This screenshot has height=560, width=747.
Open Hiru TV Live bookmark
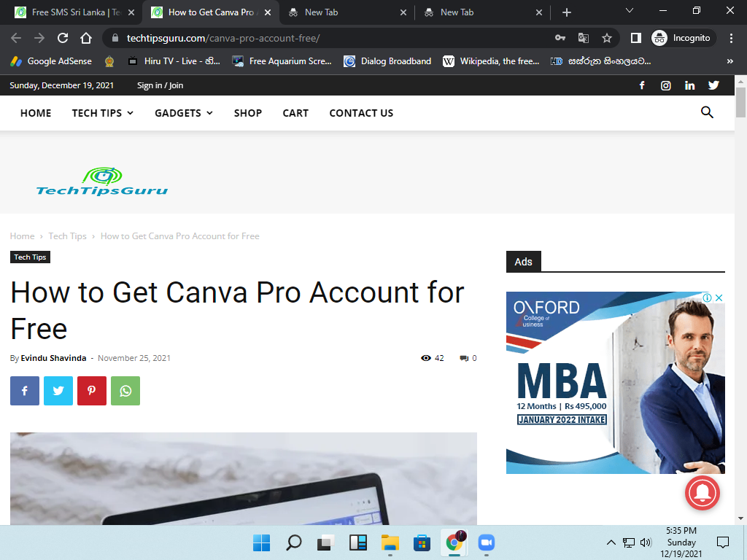(x=174, y=61)
